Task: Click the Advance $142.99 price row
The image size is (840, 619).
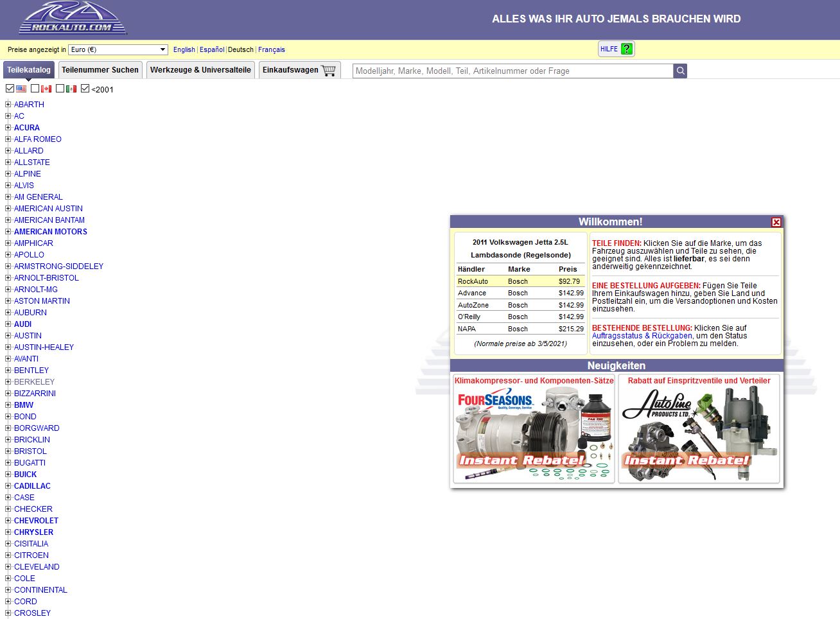Action: (x=521, y=293)
